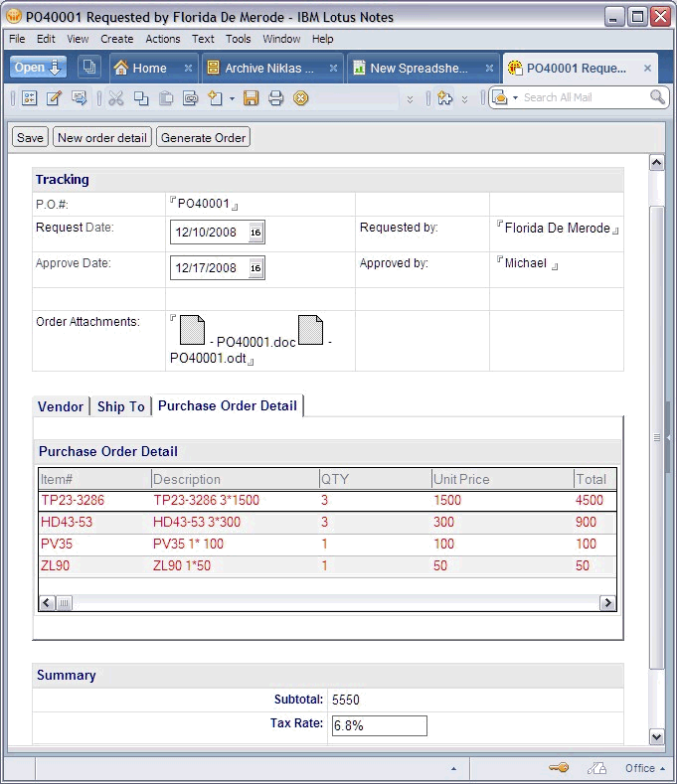Close the New Spreadsheet tab
This screenshot has height=784, width=677.
(489, 68)
